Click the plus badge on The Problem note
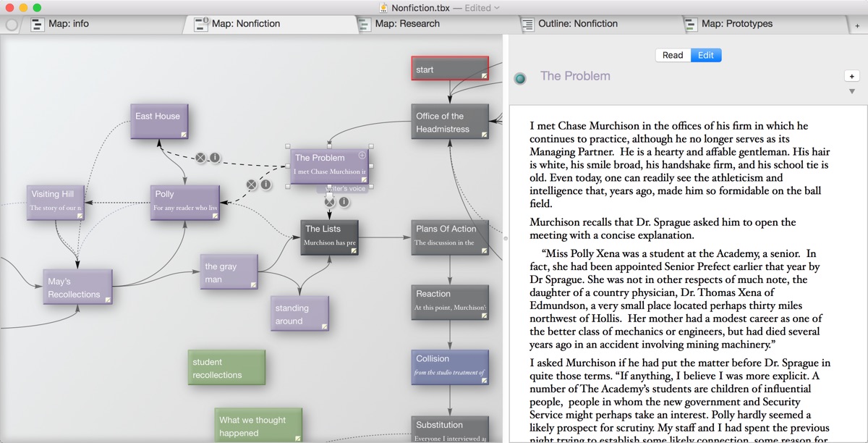This screenshot has width=868, height=443. pyautogui.click(x=362, y=156)
